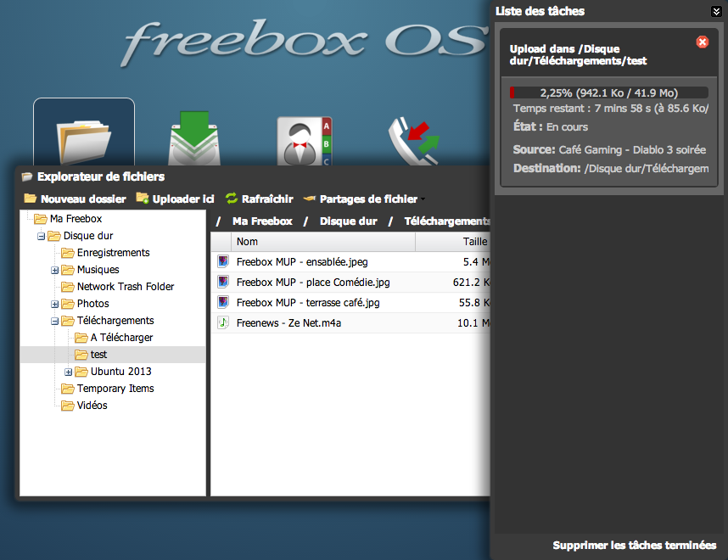Click the Vidéos folder icon
The width and height of the screenshot is (728, 560).
tap(68, 406)
